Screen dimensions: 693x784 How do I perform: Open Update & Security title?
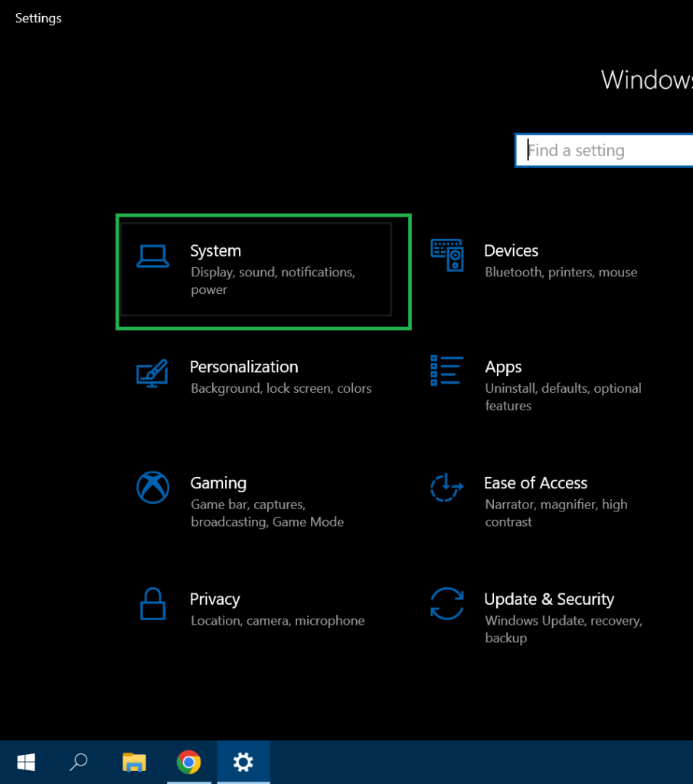point(549,599)
